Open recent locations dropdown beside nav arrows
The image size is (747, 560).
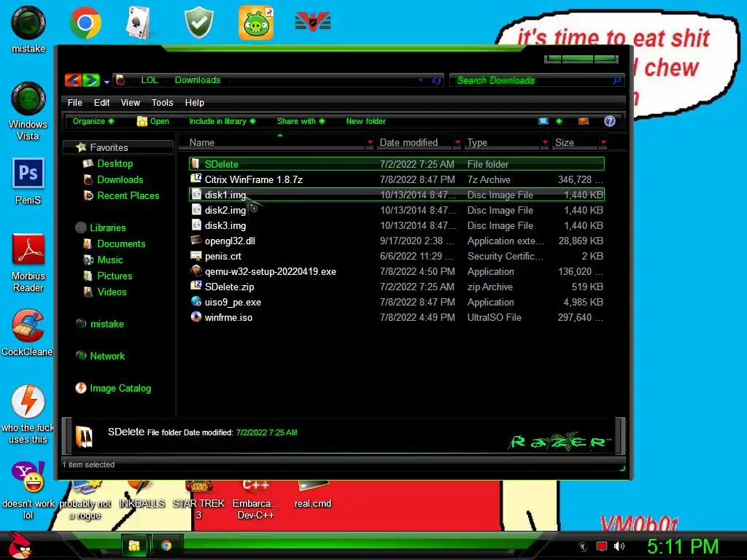tap(107, 82)
